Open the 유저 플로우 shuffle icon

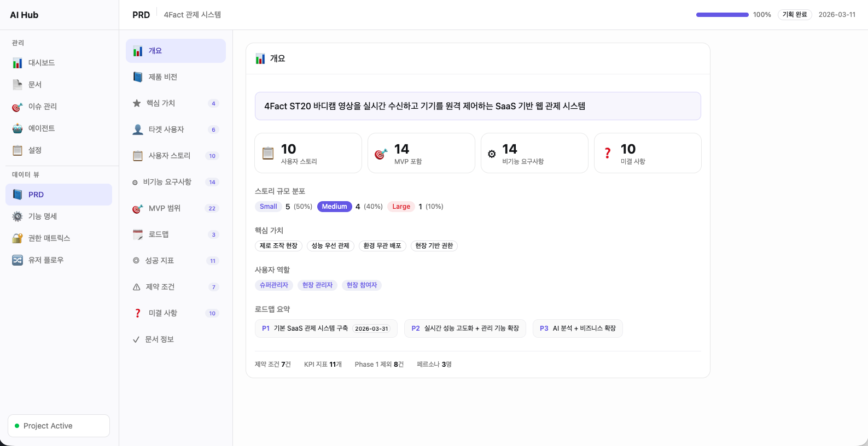[18, 260]
